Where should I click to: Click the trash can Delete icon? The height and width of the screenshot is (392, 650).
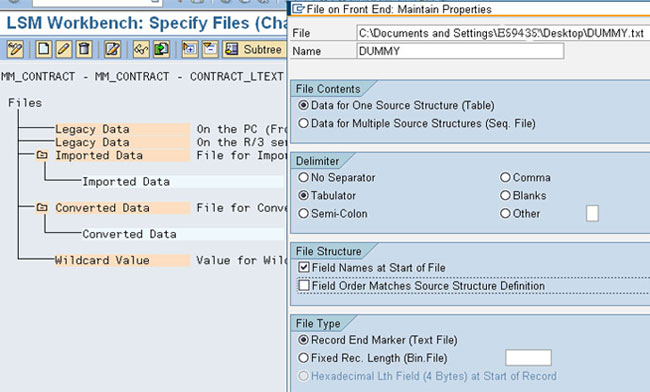click(x=84, y=49)
